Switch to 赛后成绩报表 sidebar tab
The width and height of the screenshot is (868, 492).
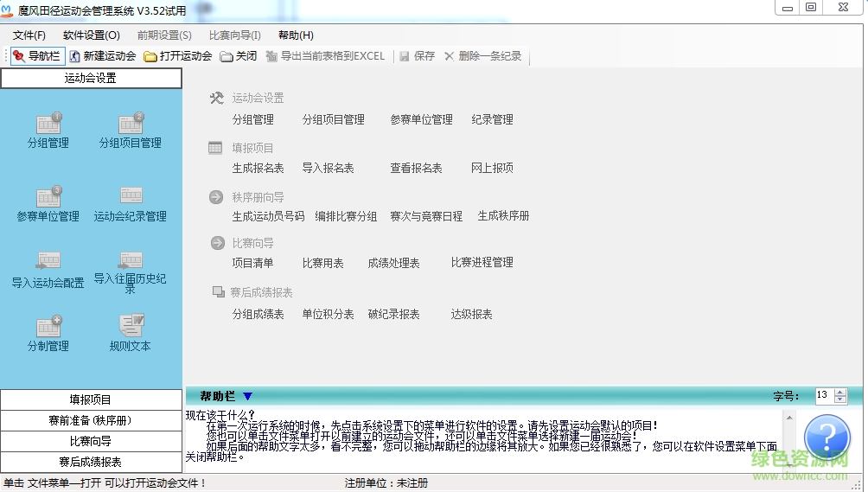click(x=91, y=462)
